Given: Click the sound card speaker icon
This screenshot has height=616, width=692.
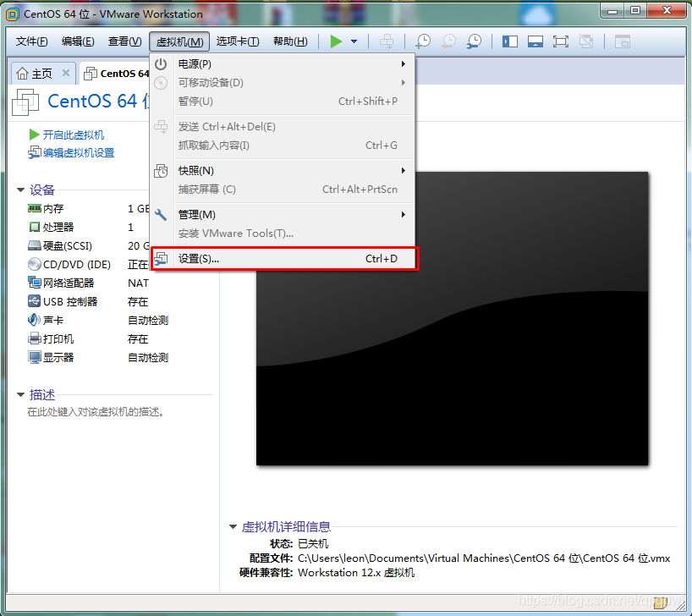Looking at the screenshot, I should coord(35,320).
